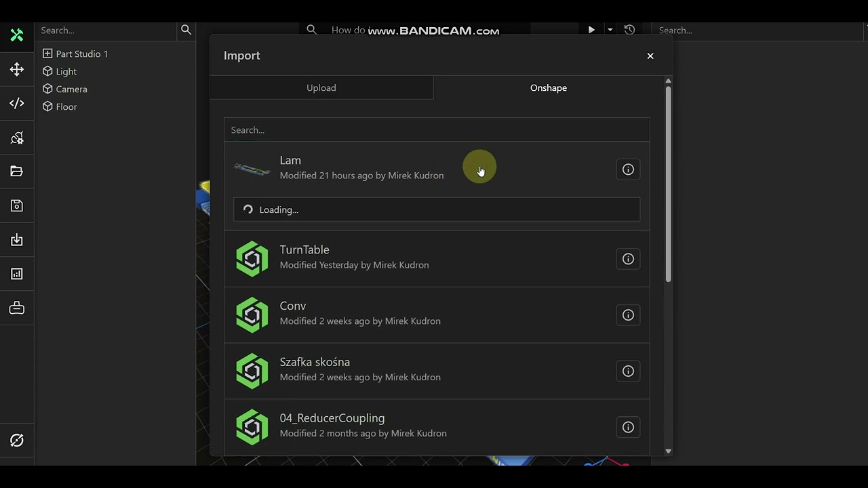868x488 pixels.
Task: Select the Onshape tab
Action: (x=548, y=88)
